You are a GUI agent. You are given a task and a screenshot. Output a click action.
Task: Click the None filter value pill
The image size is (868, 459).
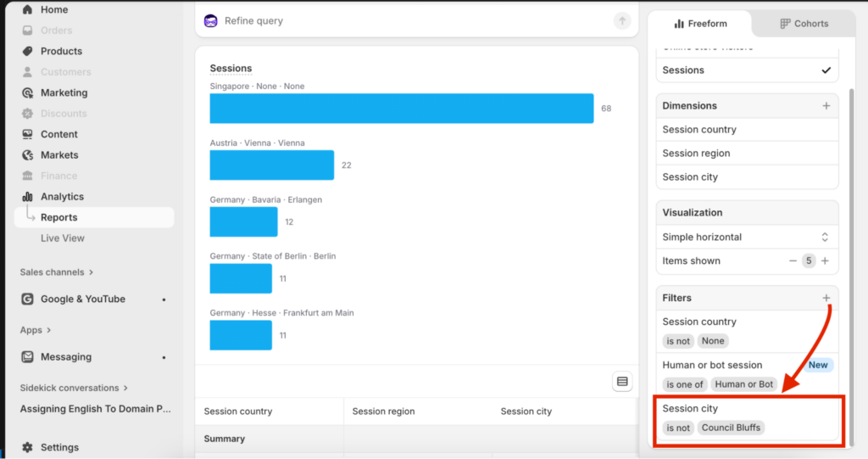[712, 341]
